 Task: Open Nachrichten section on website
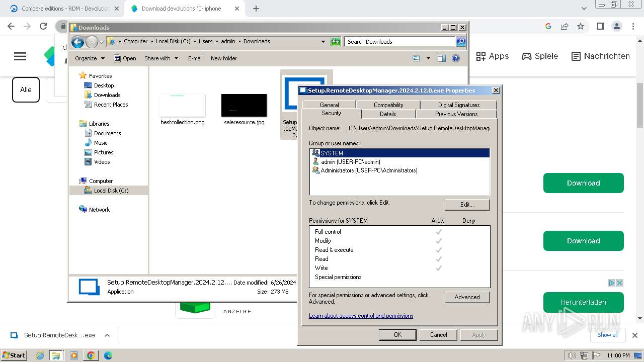pyautogui.click(x=601, y=56)
